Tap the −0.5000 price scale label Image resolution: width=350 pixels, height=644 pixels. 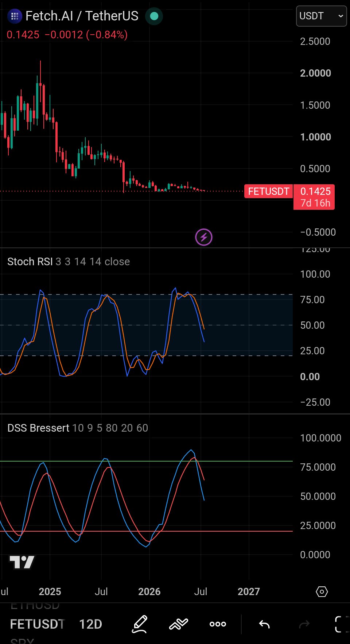click(318, 232)
